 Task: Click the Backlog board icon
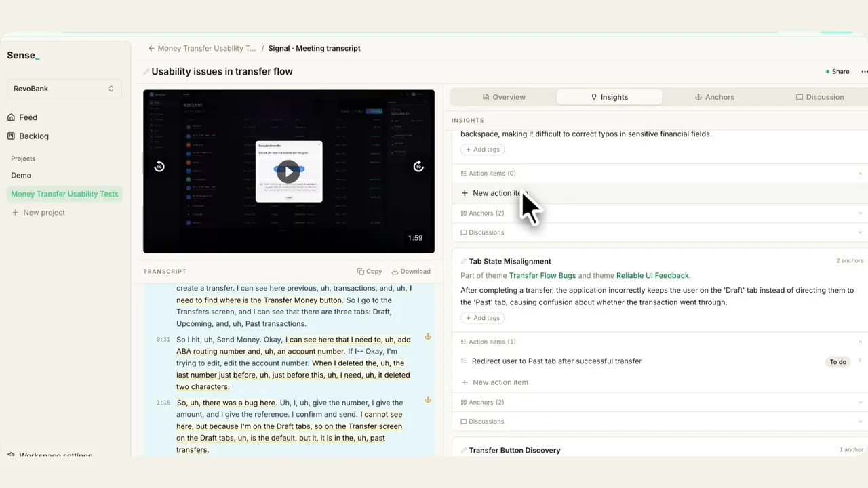coord(11,136)
